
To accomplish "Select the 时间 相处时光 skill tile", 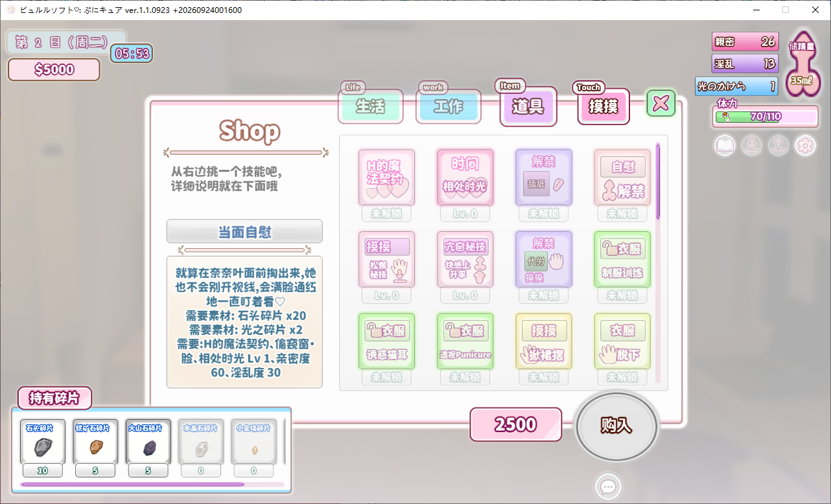I will pos(465,178).
